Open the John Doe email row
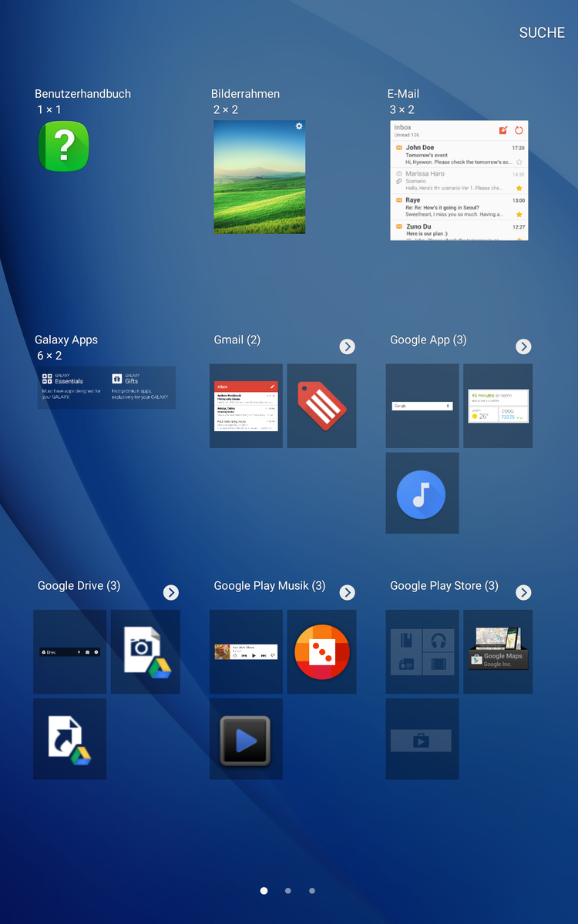578x924 pixels. point(459,155)
